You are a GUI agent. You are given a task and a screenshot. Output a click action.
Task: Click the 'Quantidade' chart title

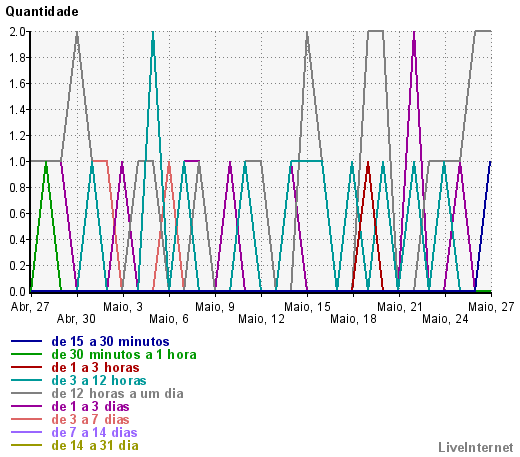[42, 12]
